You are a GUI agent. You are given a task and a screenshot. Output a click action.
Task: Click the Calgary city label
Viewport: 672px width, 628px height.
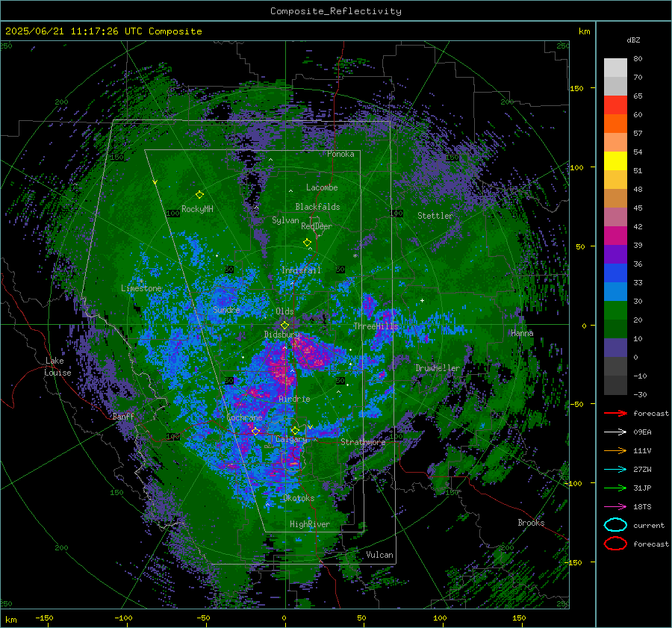coord(291,439)
